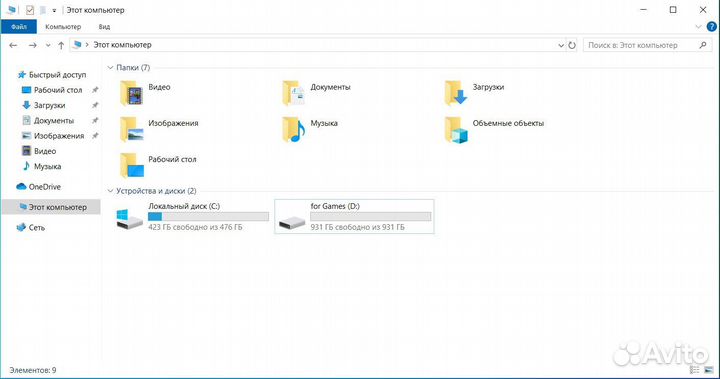
Task: Open the Документы folder icon
Action: tap(294, 93)
